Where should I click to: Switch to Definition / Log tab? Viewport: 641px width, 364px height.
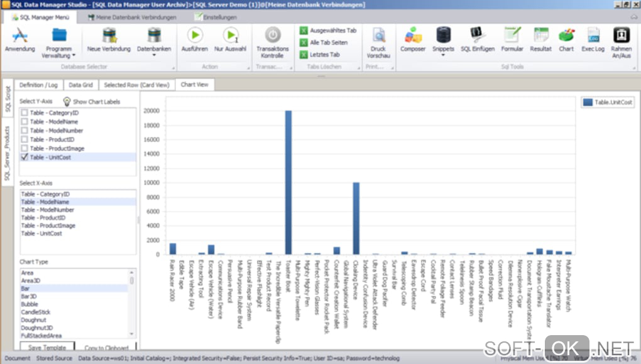tap(38, 85)
